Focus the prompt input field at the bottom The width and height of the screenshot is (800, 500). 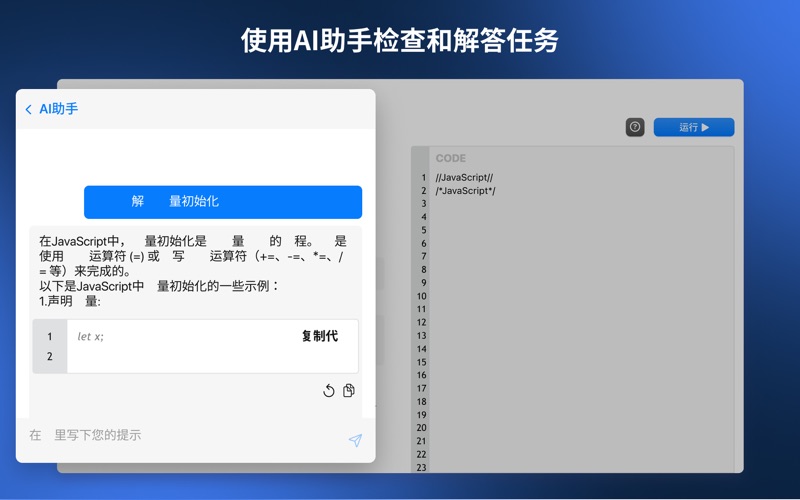(184, 435)
